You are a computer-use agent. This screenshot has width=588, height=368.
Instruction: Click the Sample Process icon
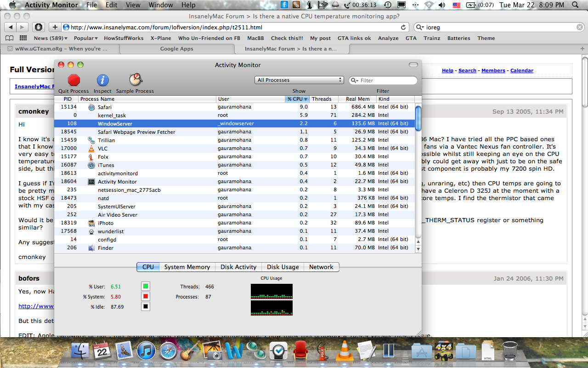(135, 80)
